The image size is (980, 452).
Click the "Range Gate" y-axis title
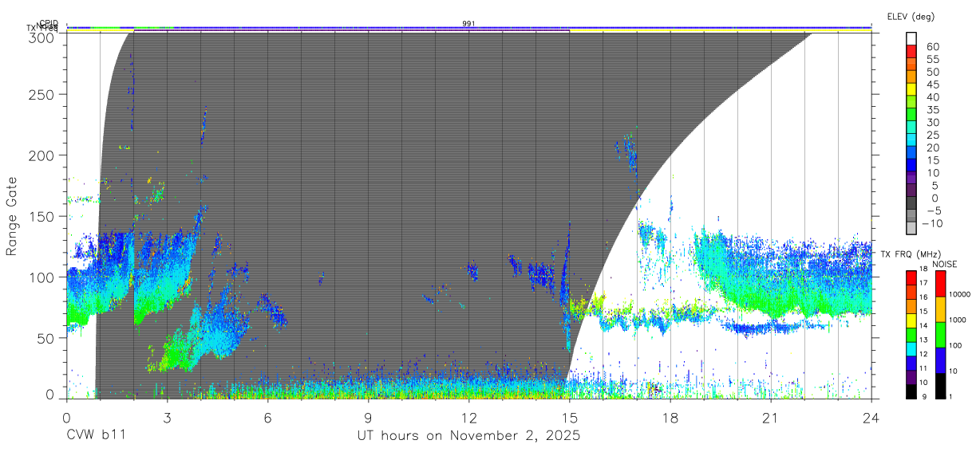pos(13,216)
